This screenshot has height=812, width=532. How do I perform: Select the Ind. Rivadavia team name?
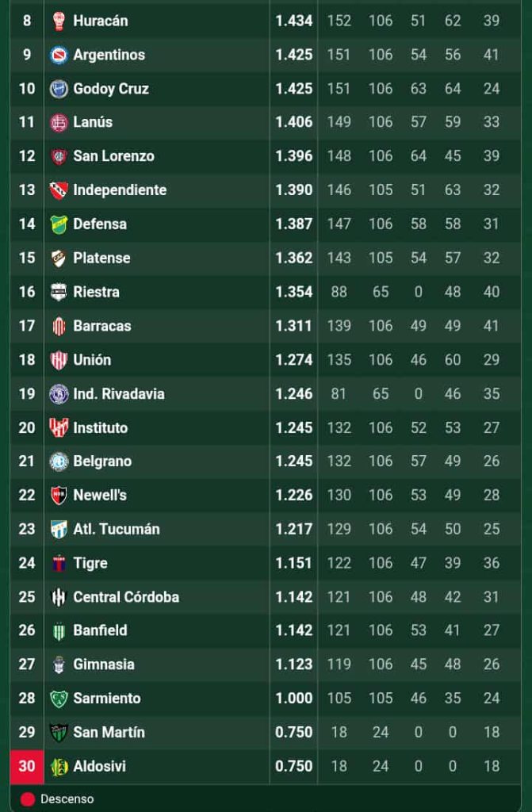coord(119,394)
